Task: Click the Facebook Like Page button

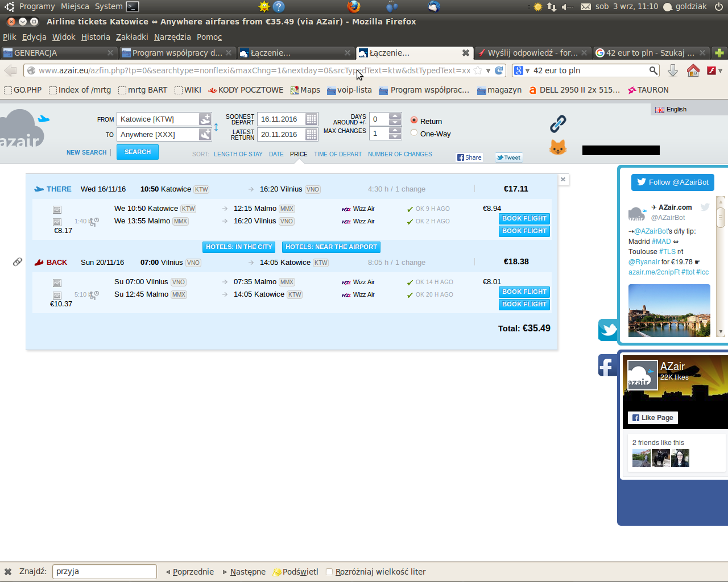Action: (653, 418)
